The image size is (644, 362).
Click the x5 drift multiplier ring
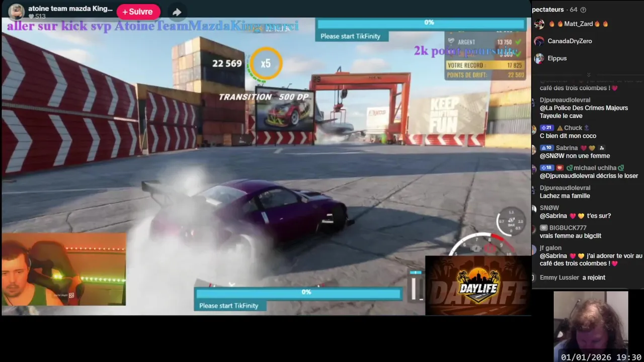(x=265, y=63)
